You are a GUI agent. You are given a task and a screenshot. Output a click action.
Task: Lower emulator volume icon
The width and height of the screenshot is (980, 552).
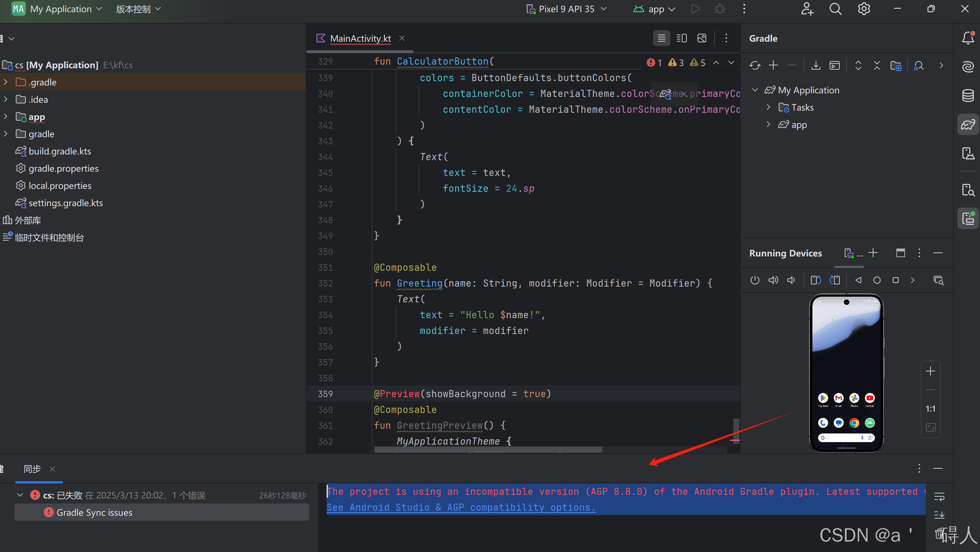[791, 280]
